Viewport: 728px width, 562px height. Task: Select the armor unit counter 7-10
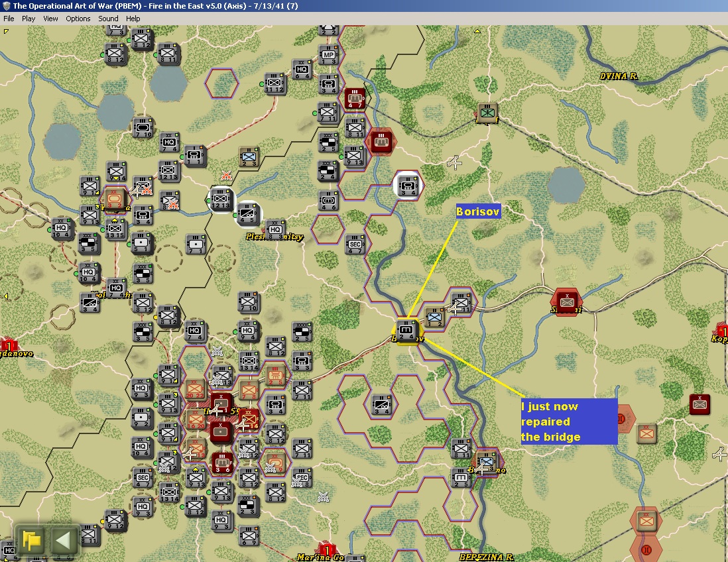point(143,127)
